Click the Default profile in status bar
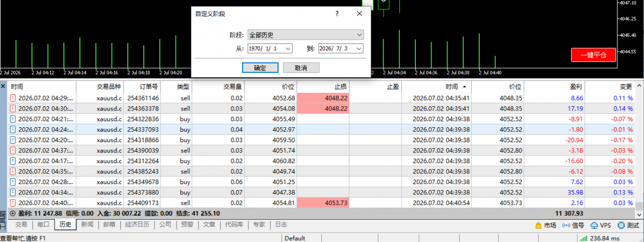This screenshot has width=644, height=242. [x=295, y=238]
